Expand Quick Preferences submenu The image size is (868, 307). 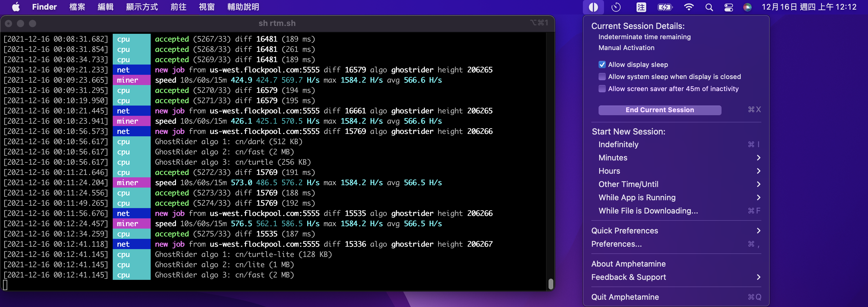[x=676, y=230]
